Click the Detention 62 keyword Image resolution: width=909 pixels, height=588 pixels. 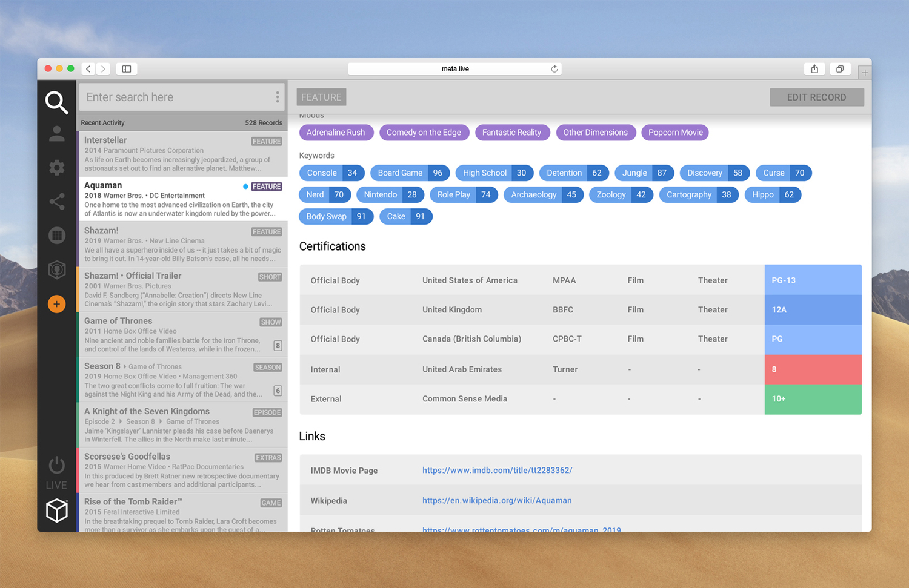(574, 173)
